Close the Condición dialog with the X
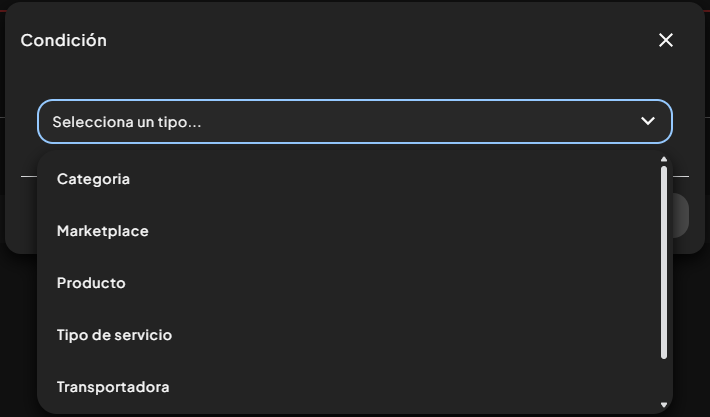The height and width of the screenshot is (417, 710). click(666, 40)
